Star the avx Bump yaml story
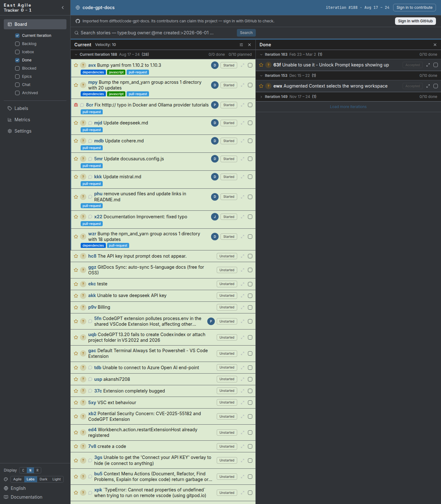441x504 pixels. (76, 65)
